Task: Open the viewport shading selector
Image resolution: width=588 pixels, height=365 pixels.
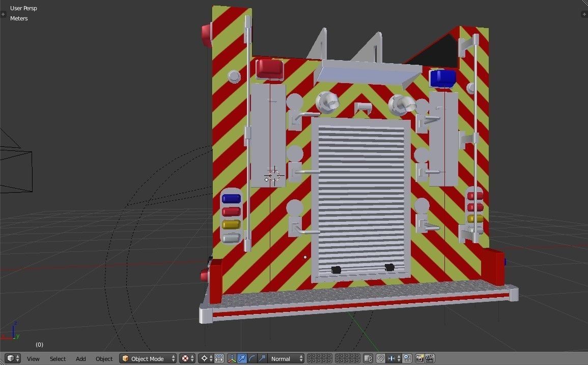Action: point(187,358)
